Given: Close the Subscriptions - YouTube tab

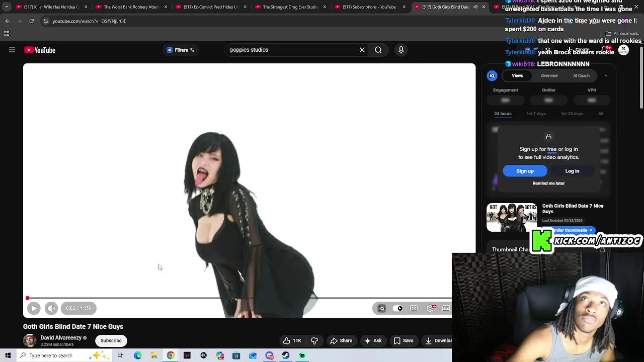Looking at the screenshot, I should (x=404, y=7).
